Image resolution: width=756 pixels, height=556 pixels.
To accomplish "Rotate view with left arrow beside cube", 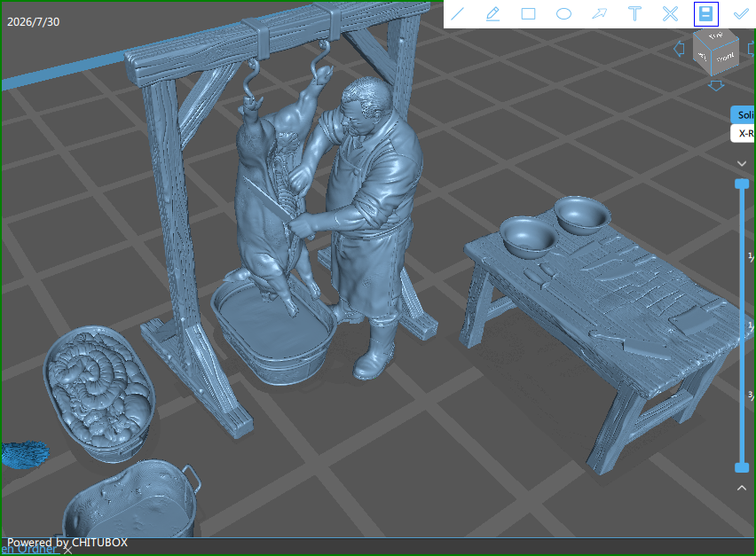I will click(679, 49).
